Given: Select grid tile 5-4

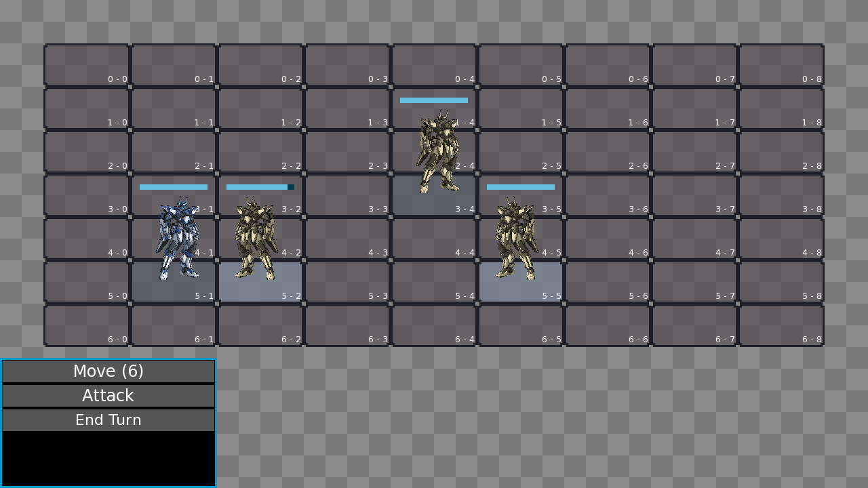Looking at the screenshot, I should pyautogui.click(x=434, y=282).
